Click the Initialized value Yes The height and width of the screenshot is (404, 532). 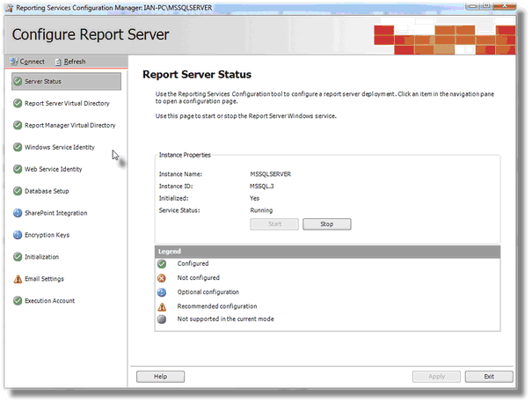click(x=254, y=198)
